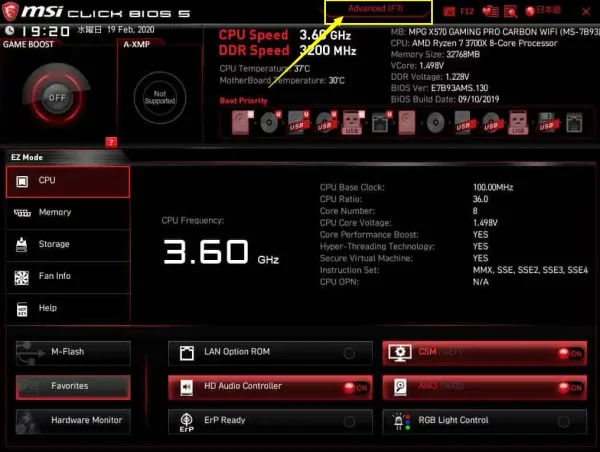
Task: Open the BIOS search magnifier icon
Action: [510, 12]
